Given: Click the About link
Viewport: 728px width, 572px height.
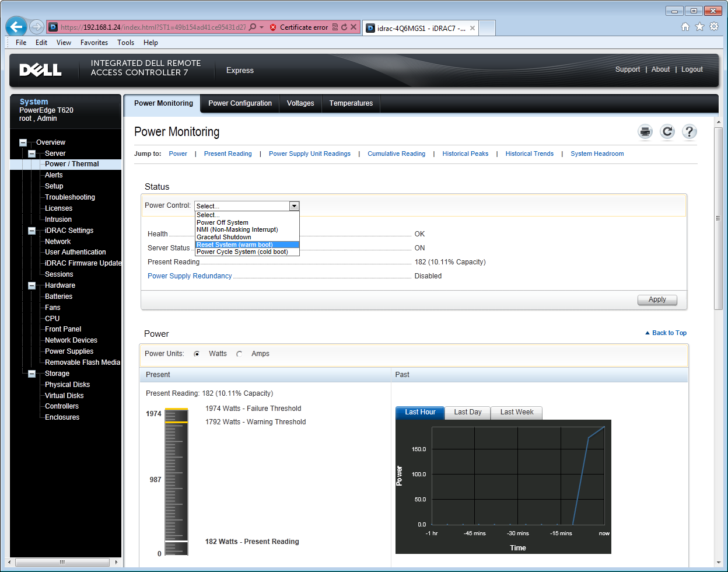Looking at the screenshot, I should point(660,69).
